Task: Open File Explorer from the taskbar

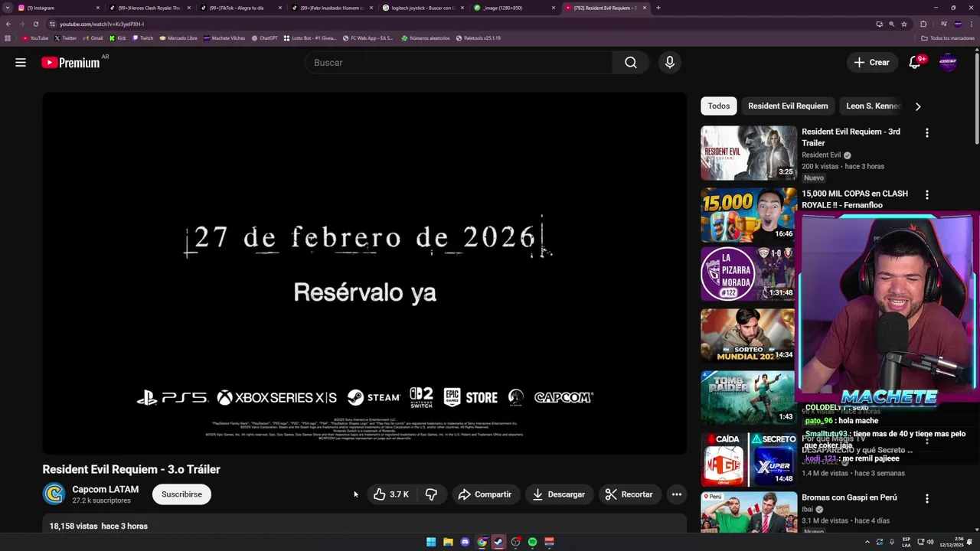Action: [x=448, y=542]
